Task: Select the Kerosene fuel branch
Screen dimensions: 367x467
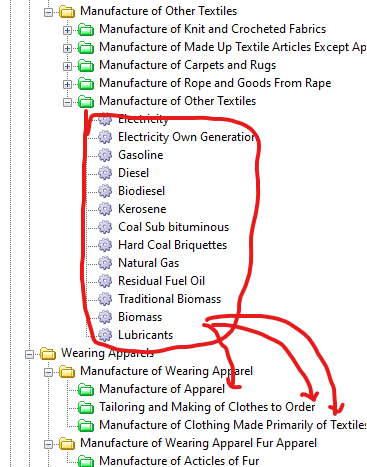Action: 142,209
